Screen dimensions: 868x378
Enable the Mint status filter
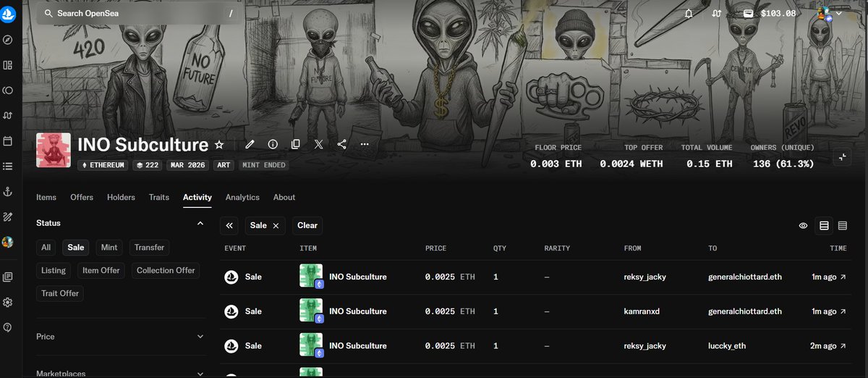click(x=109, y=248)
